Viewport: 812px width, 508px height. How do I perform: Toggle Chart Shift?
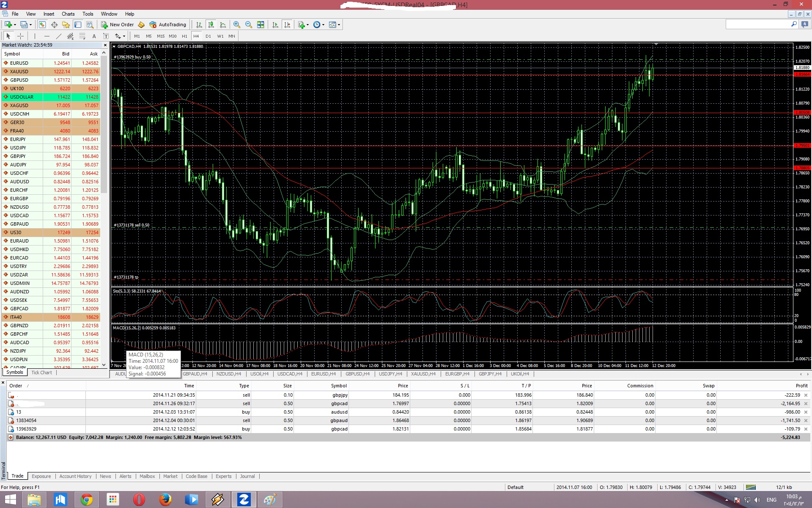(x=287, y=25)
